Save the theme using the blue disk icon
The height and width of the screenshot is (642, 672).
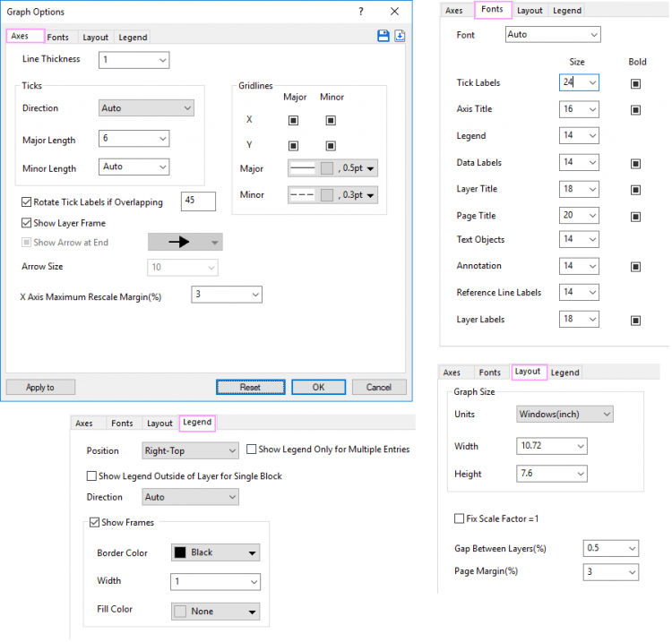click(x=383, y=36)
